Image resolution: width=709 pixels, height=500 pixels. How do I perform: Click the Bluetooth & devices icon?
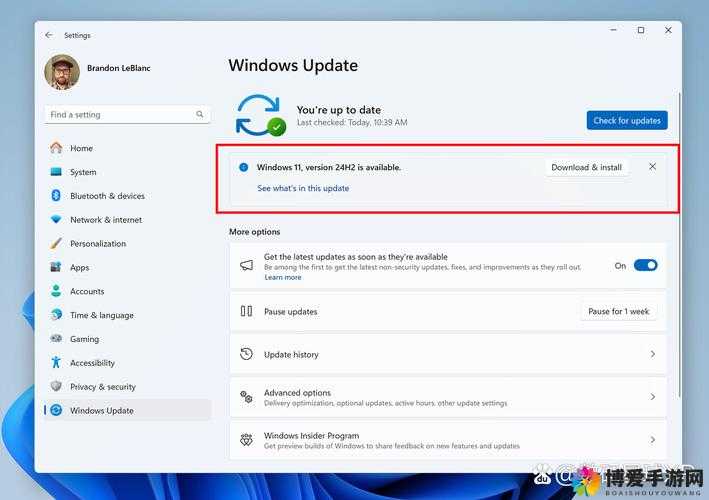pyautogui.click(x=56, y=195)
